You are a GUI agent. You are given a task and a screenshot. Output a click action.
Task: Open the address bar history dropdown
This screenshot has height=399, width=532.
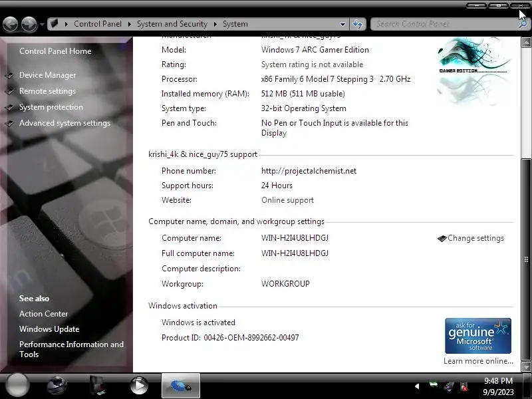tap(342, 24)
